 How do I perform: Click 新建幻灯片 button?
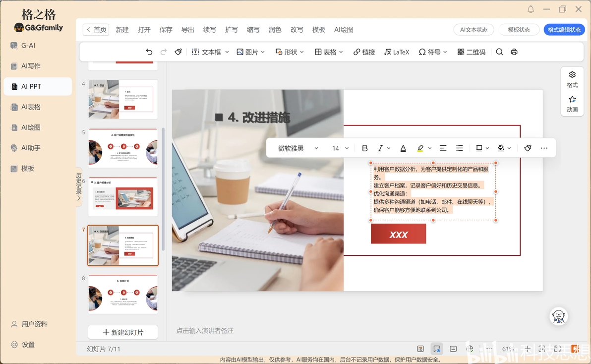click(x=123, y=332)
